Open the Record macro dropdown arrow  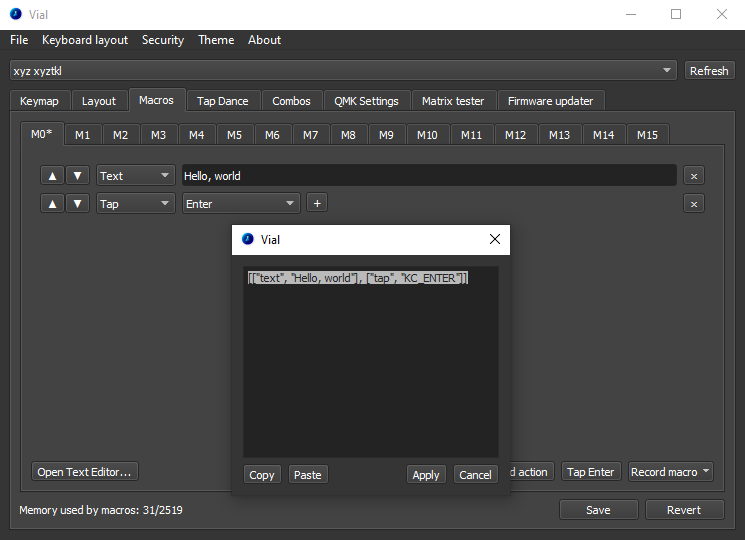tap(706, 471)
